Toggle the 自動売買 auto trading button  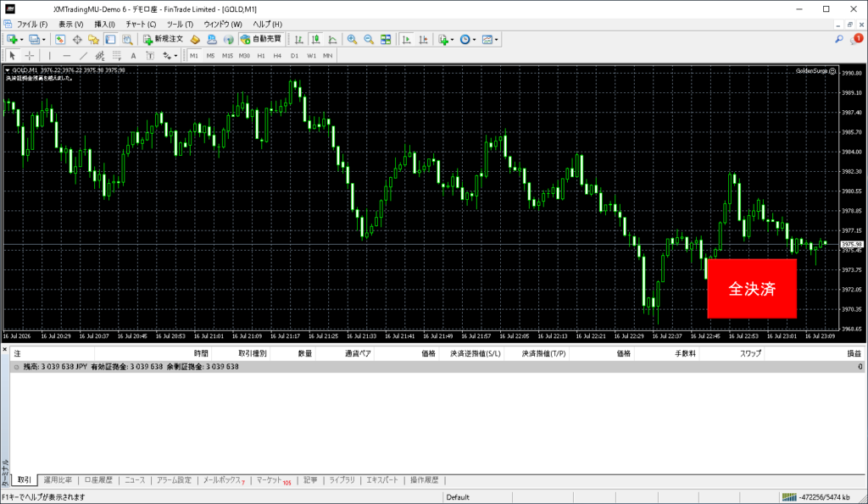pos(261,39)
